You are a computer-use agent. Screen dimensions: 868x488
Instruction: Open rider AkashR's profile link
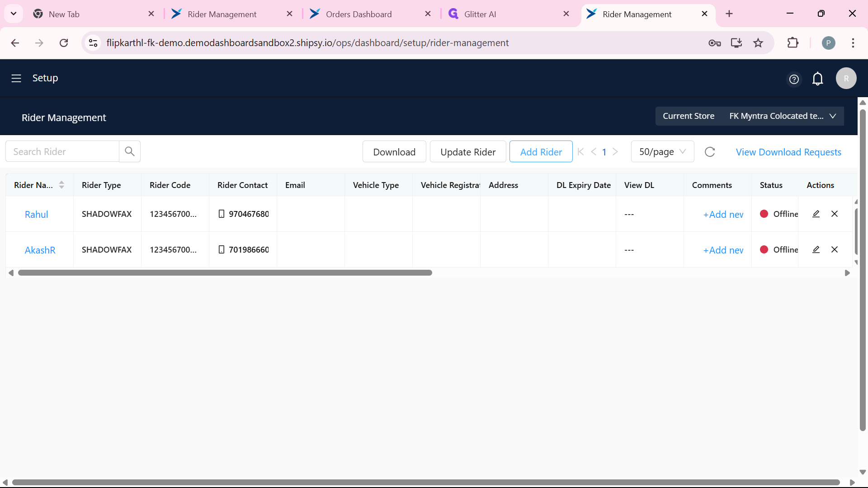[x=40, y=250]
